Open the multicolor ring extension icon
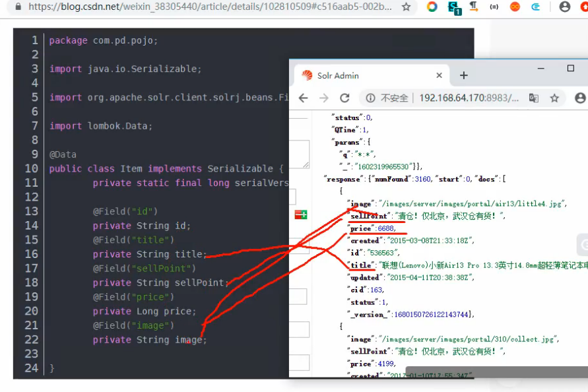This screenshot has height=392, width=588. (x=432, y=7)
